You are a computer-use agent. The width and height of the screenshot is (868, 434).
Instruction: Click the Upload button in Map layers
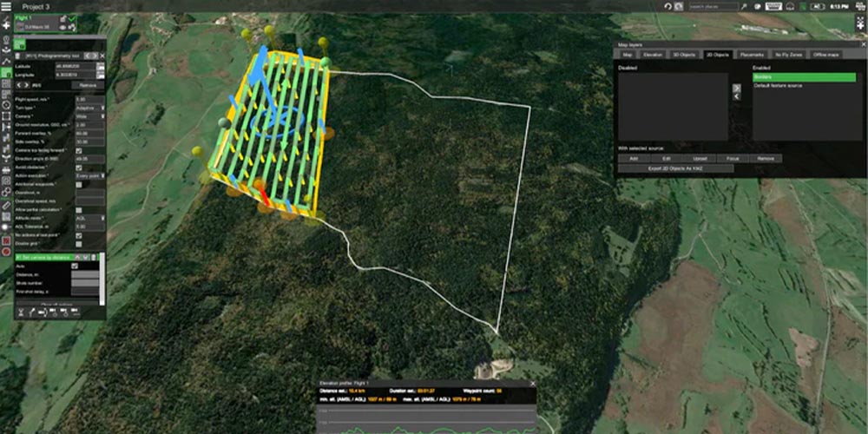click(699, 159)
